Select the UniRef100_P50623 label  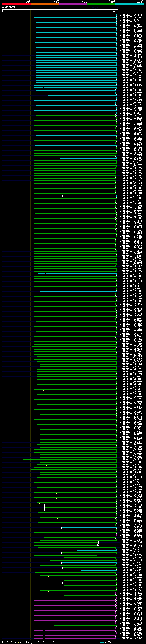click(131, 316)
